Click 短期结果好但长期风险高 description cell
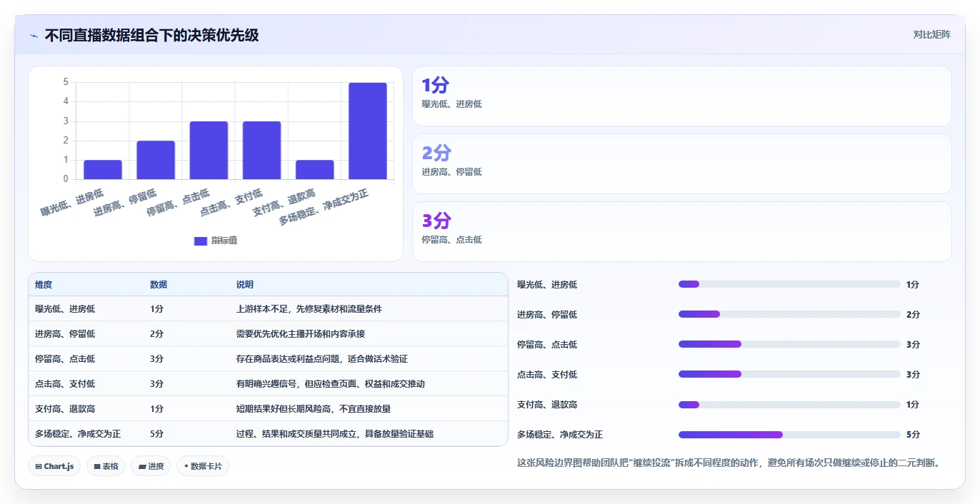Screen dimensions: 980x504 314,409
